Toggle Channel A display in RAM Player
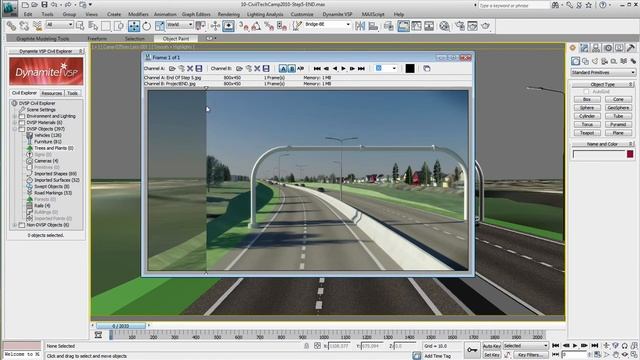 [282, 69]
